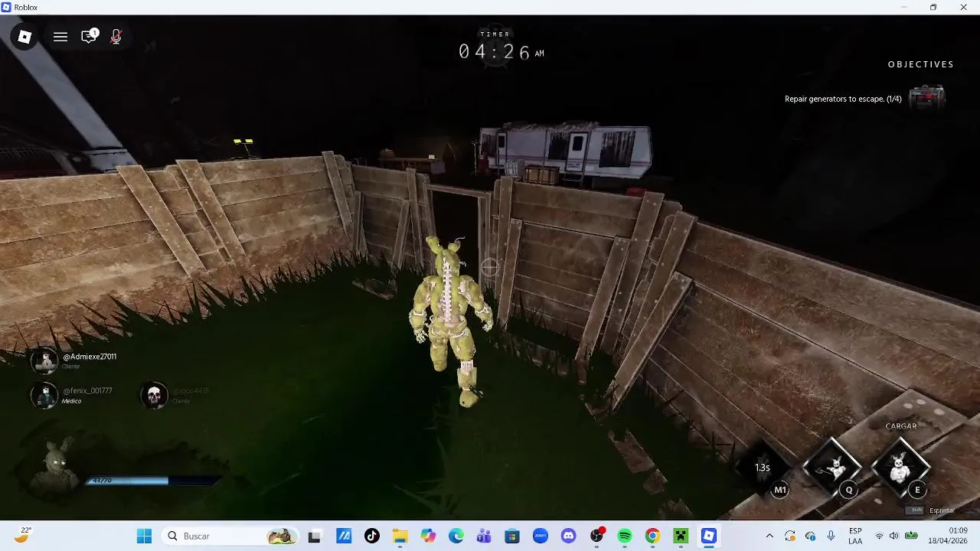This screenshot has width=980, height=551.
Task: Open the volume speaker tray icon
Action: pyautogui.click(x=893, y=536)
